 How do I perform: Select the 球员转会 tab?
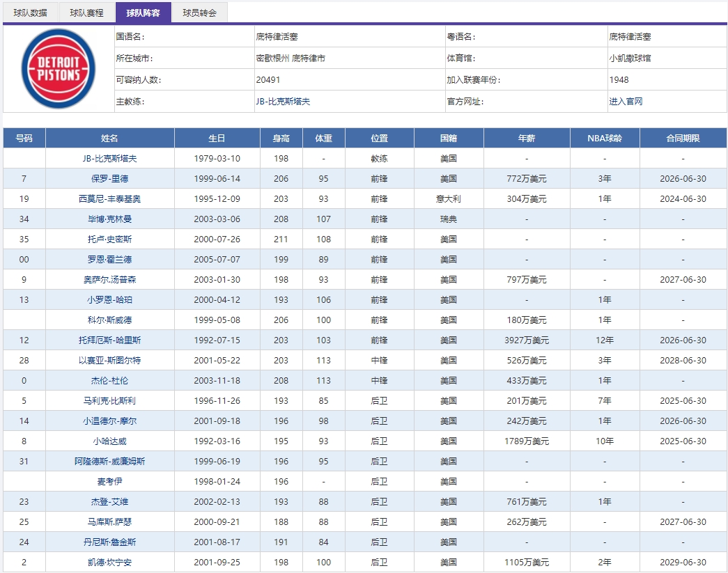tap(202, 12)
